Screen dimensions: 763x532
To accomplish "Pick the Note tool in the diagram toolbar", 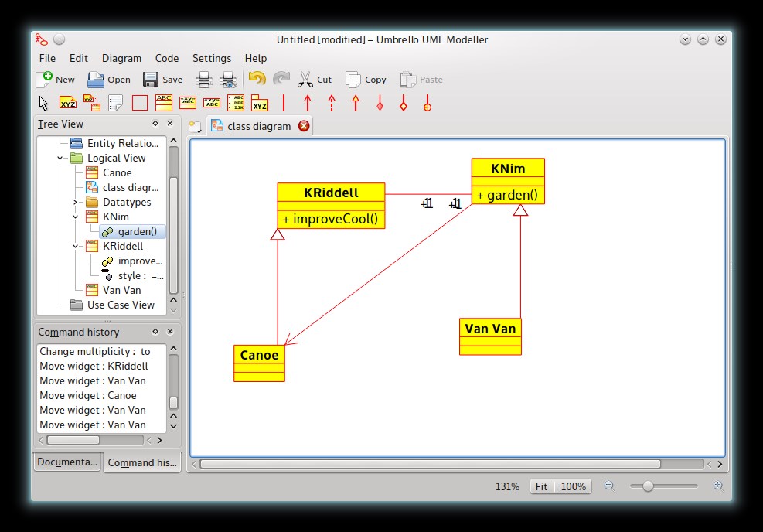I will click(x=115, y=103).
